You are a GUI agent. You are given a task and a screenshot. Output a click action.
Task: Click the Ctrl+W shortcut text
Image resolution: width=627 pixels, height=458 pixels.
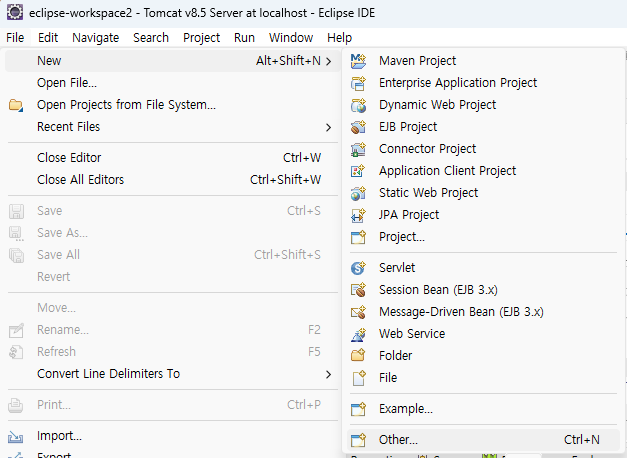[x=302, y=158]
